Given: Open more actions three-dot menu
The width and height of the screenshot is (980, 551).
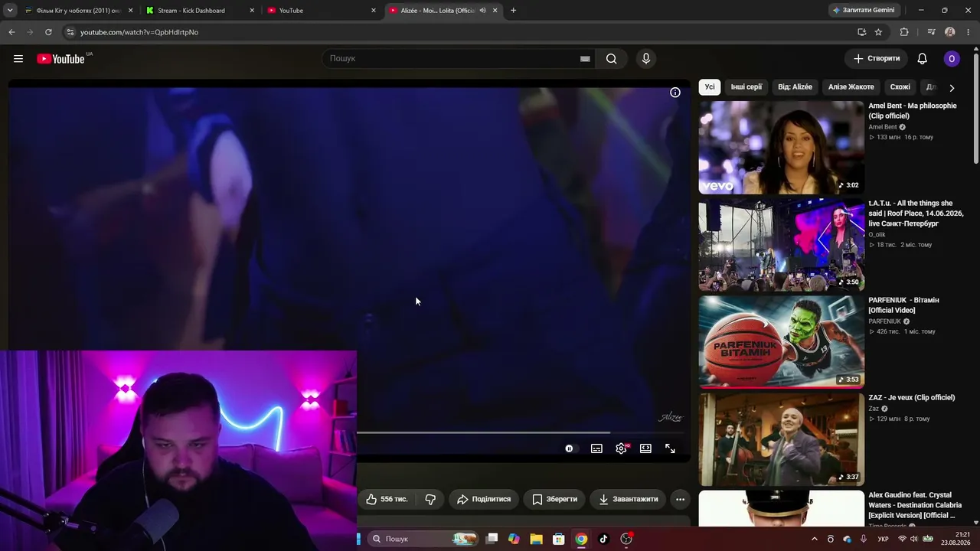Looking at the screenshot, I should tap(680, 499).
